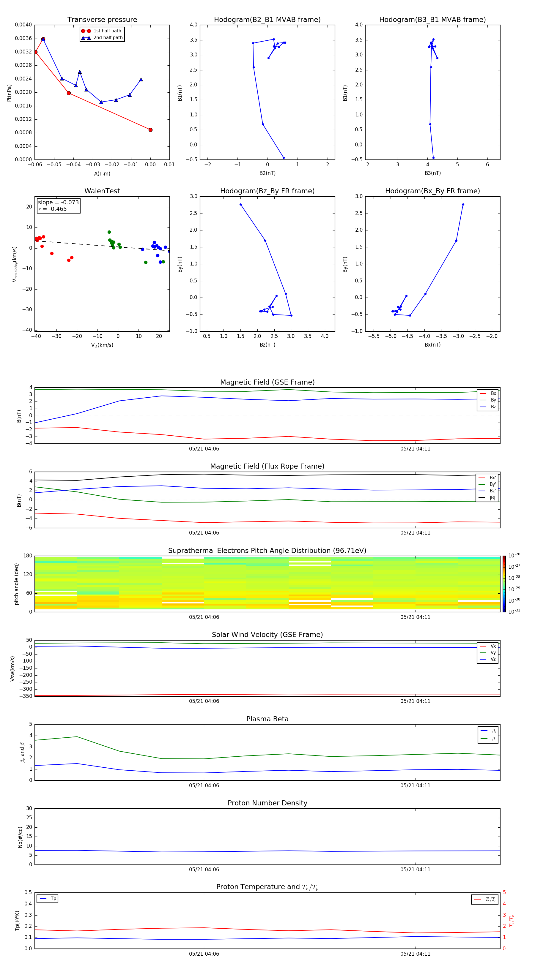535x980 pixels.
Task: Select the 'Bx' entry in GSE field legend
Action: 488,393
